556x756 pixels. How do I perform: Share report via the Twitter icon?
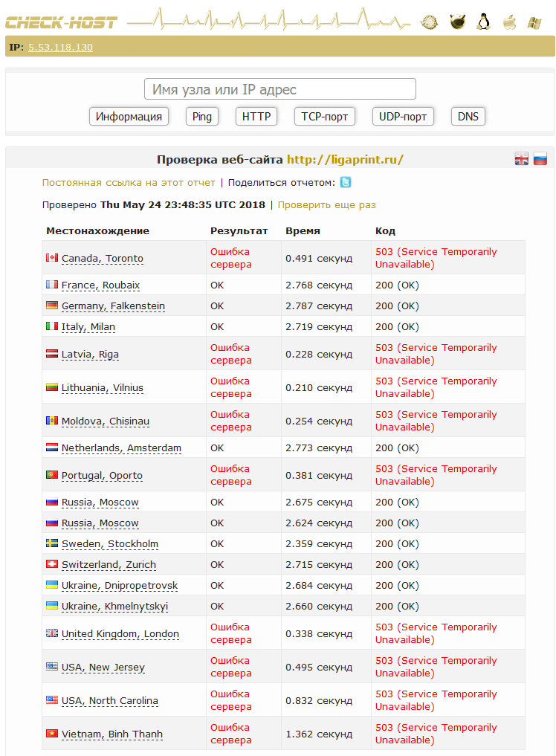[x=346, y=182]
